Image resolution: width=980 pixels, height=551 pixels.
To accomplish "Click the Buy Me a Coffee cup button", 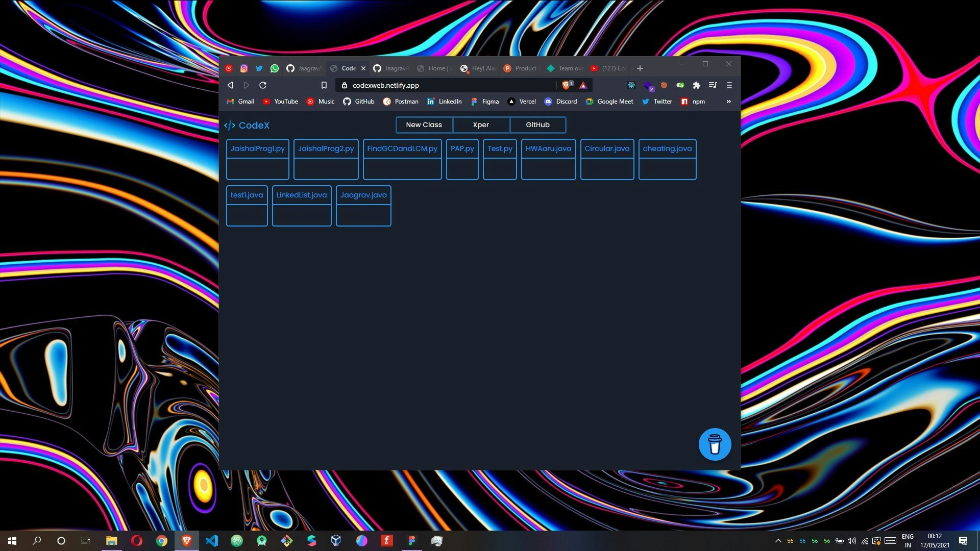I will (715, 444).
